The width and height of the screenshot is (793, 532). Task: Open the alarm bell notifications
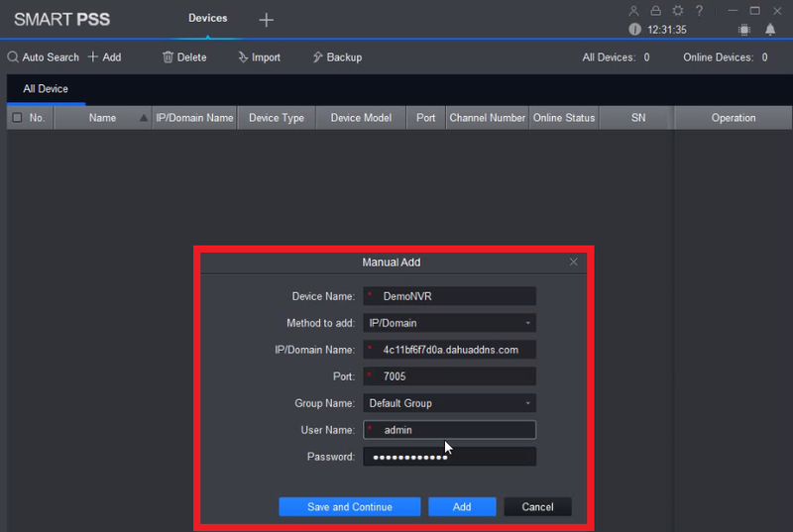pyautogui.click(x=770, y=30)
